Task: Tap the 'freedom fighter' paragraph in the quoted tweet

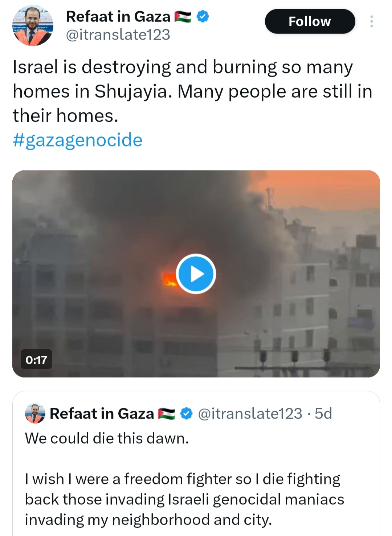Action: (x=184, y=499)
